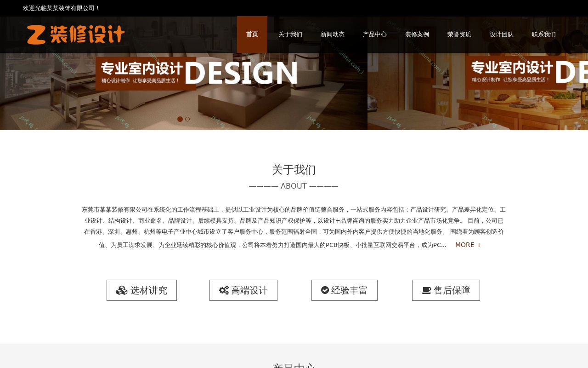The height and width of the screenshot is (368, 588).
Task: Open 新闻动态 menu item
Action: click(333, 34)
